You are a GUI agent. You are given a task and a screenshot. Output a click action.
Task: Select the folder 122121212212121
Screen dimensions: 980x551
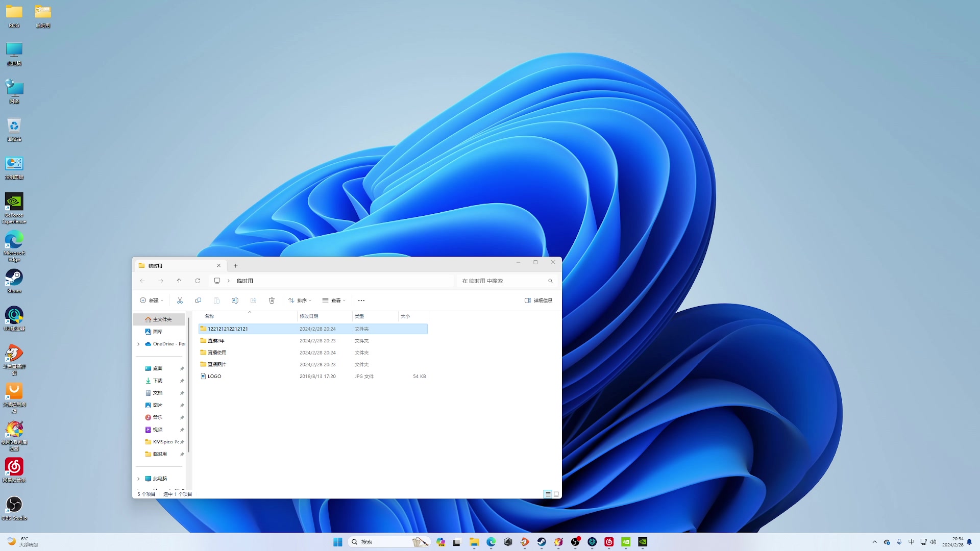point(313,329)
